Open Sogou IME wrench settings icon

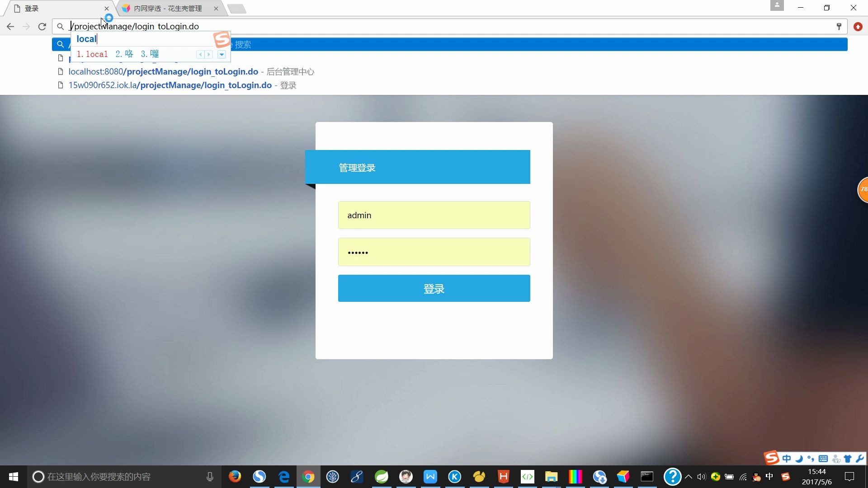(860, 459)
